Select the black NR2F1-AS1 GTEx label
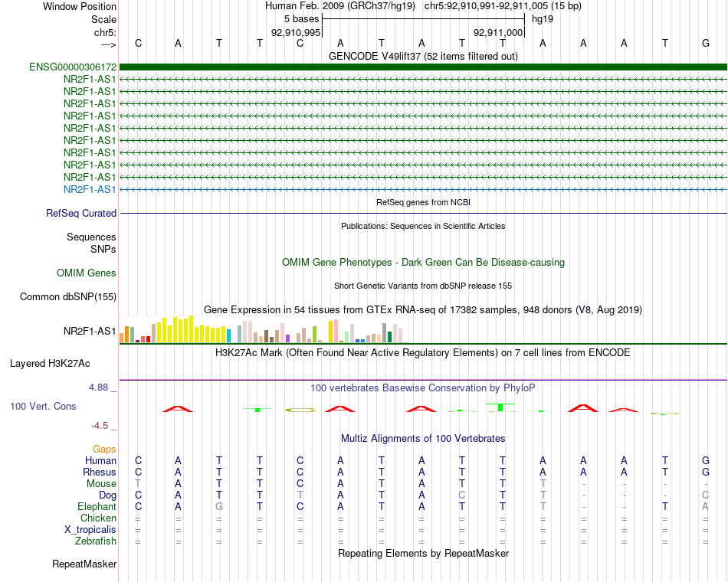 90,331
